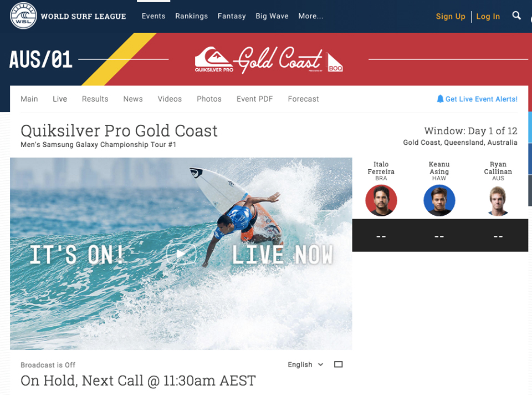Viewport: 532px width, 395px height.
Task: Open the Big Wave section
Action: 272,16
